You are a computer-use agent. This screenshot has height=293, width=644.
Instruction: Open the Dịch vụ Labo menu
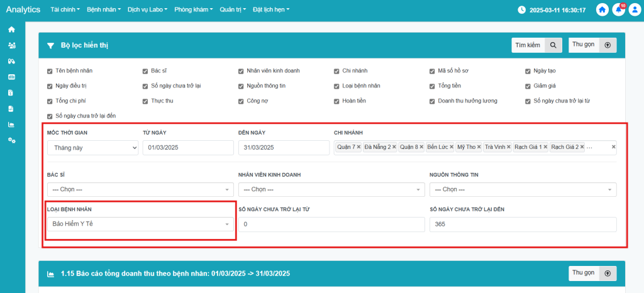(147, 10)
